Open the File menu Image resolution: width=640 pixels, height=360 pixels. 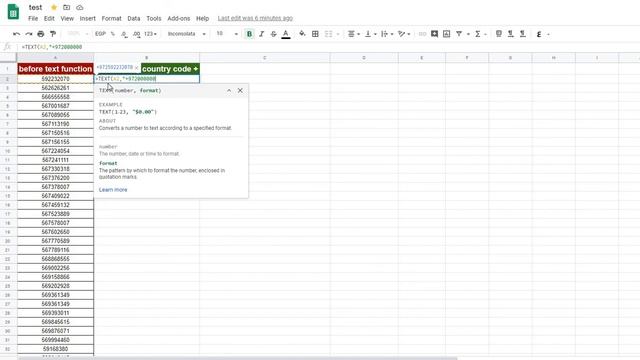coord(33,18)
